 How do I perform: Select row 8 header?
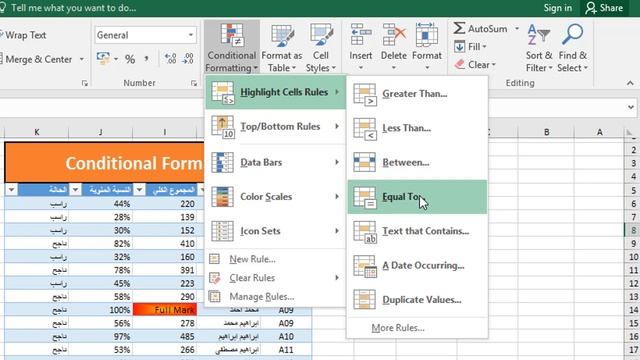pyautogui.click(x=633, y=230)
